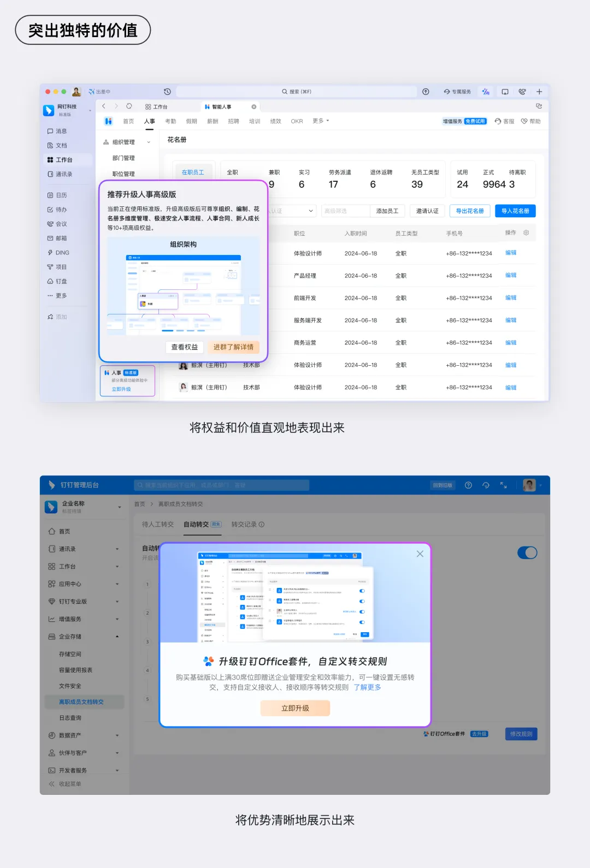Click the upload arrow icon beside search bar
The width and height of the screenshot is (590, 868).
click(x=426, y=92)
